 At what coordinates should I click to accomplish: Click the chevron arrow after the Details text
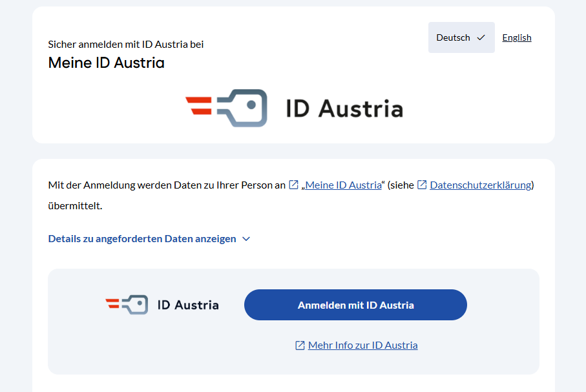[246, 239]
